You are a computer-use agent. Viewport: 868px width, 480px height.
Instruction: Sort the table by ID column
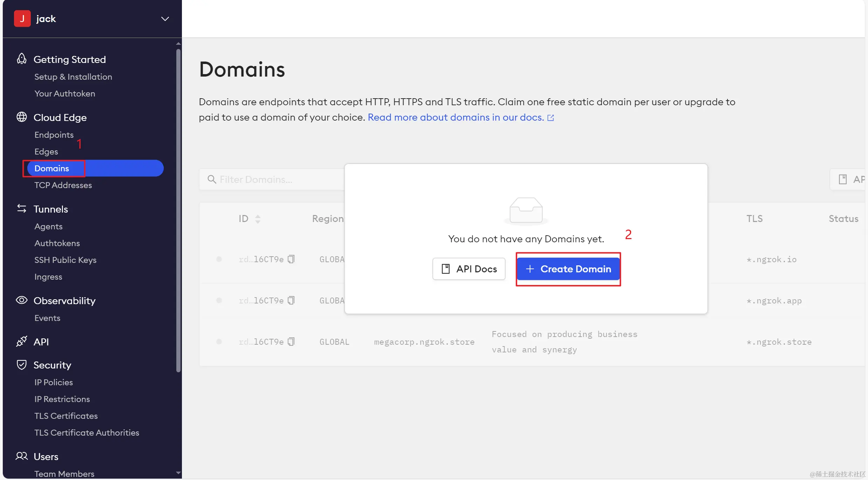tap(257, 219)
